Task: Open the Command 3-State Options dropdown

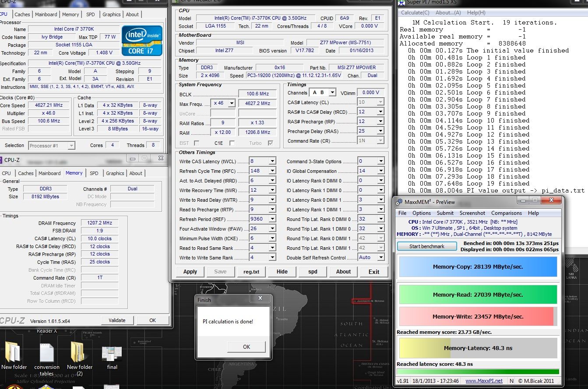Action: click(x=380, y=161)
